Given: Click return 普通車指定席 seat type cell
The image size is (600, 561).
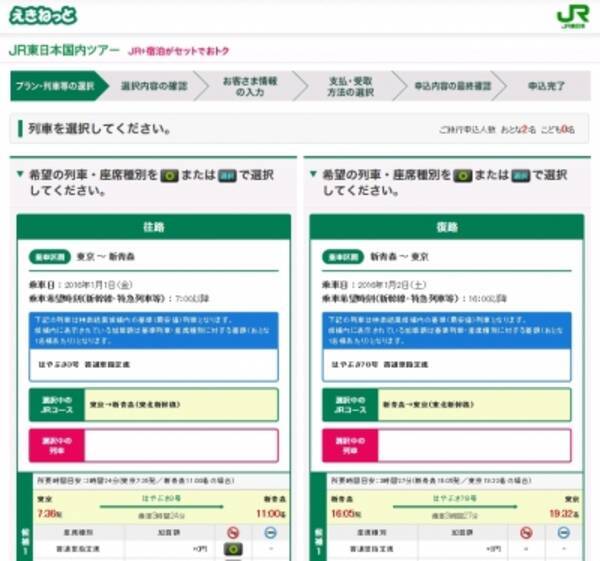Looking at the screenshot, I should 371,549.
